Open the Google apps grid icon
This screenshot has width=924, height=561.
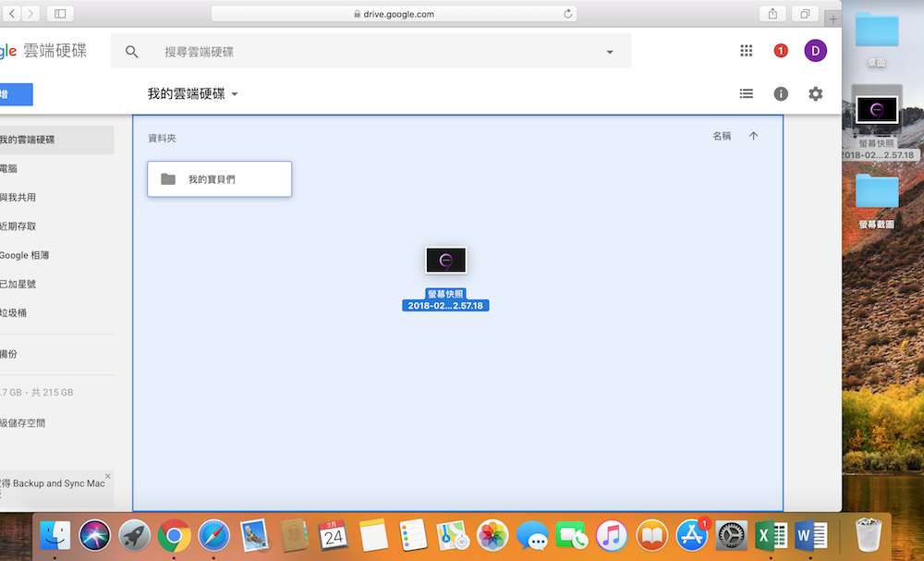(x=746, y=52)
